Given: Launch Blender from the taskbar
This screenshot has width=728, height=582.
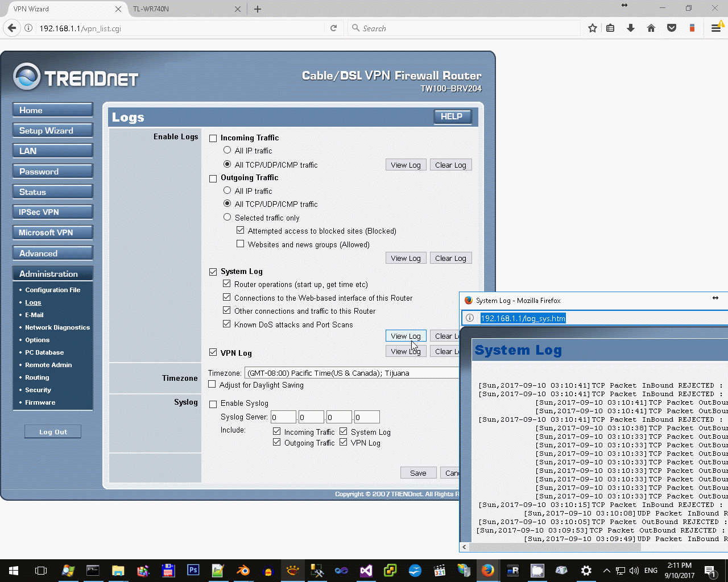Looking at the screenshot, I should (243, 570).
